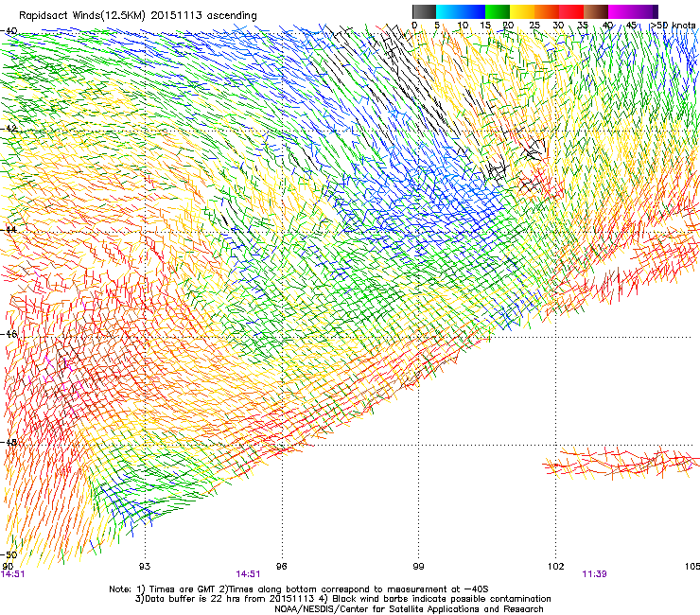This screenshot has width=700, height=615.
Task: Click the "105" longitude label
Action: [x=692, y=567]
